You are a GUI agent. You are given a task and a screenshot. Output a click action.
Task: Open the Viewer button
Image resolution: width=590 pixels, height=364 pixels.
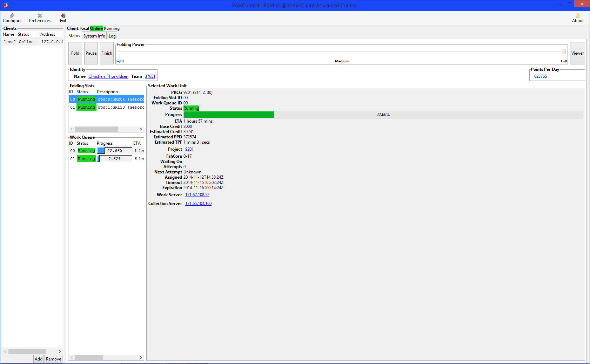[577, 53]
